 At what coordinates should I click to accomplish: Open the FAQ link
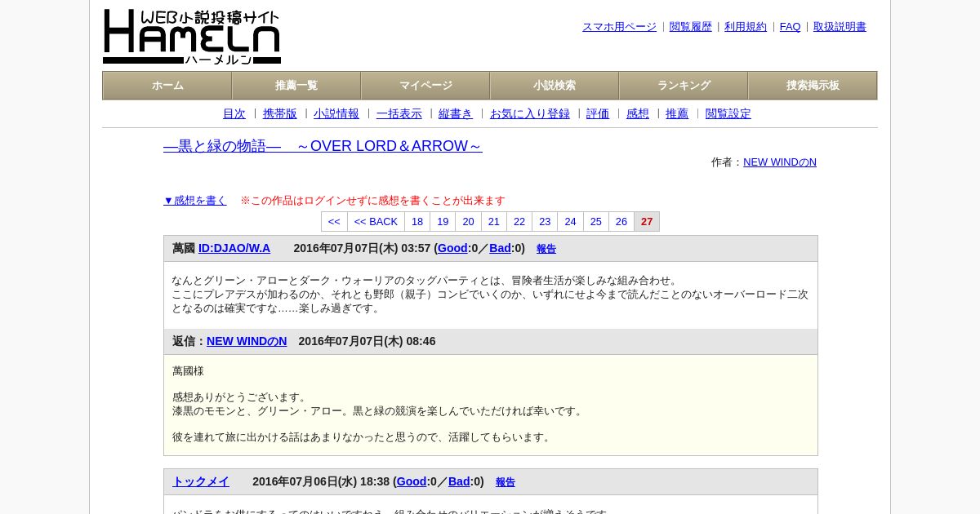coord(791,27)
